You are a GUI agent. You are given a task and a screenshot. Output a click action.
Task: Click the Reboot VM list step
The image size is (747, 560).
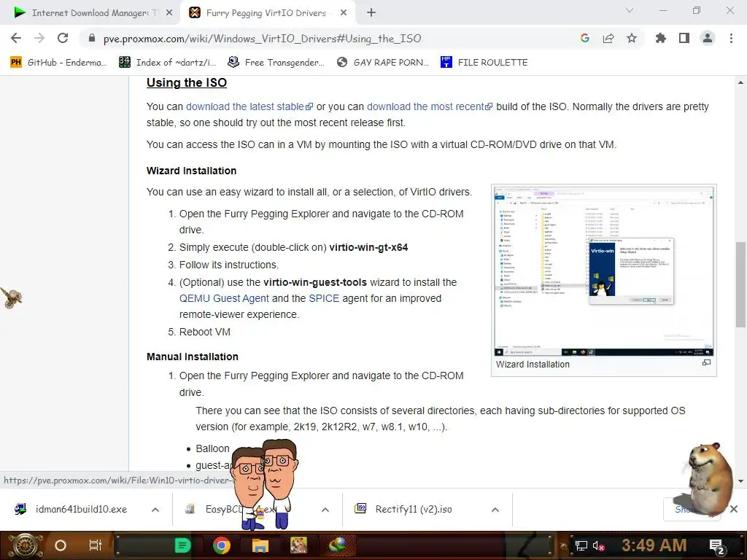204,332
